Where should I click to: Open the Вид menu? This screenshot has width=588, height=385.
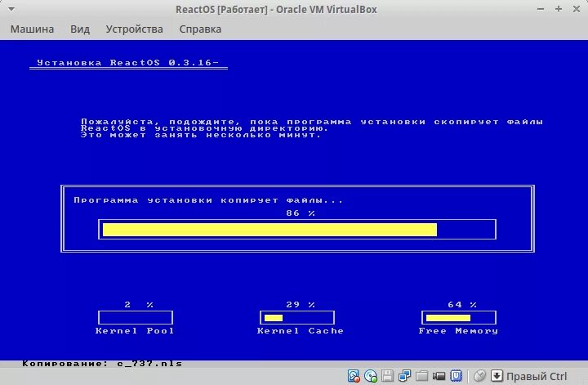pos(80,29)
